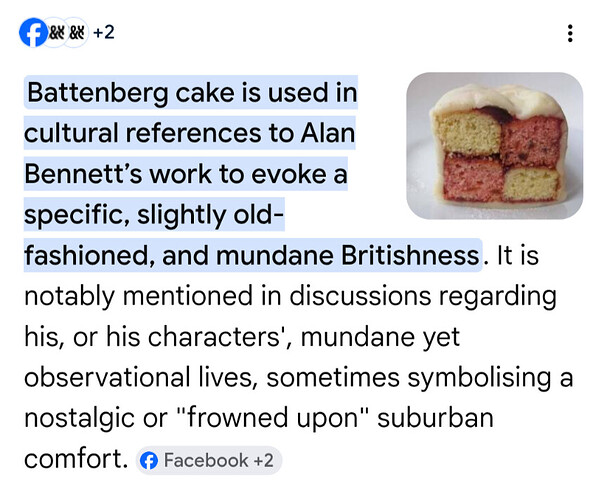Click the words "Bennett's work to evoke a"
Image resolution: width=606 pixels, height=500 pixels.
pos(185,174)
